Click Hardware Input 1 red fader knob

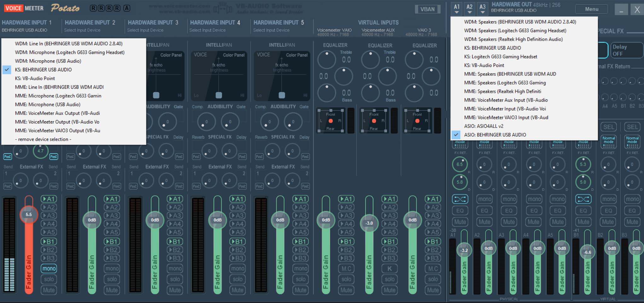point(29,214)
